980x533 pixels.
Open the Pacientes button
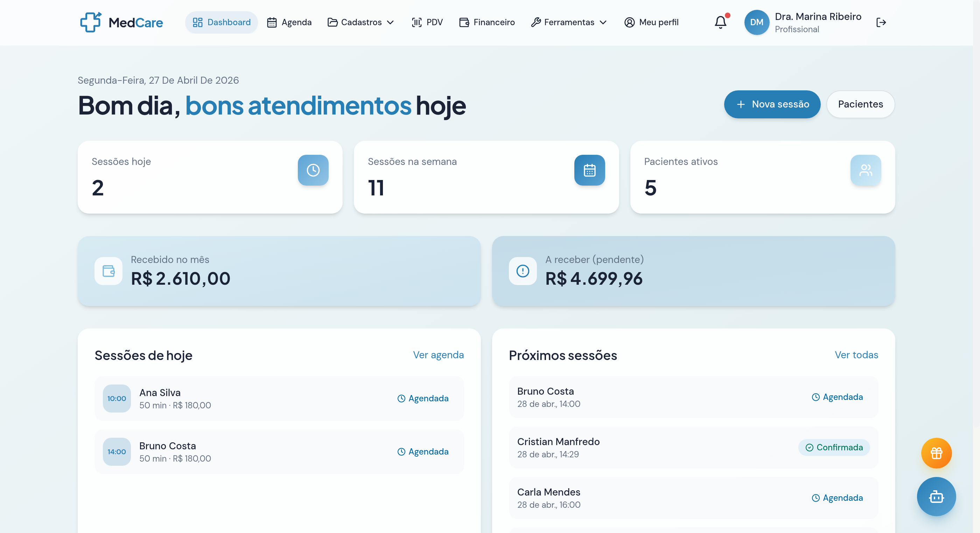coord(860,104)
